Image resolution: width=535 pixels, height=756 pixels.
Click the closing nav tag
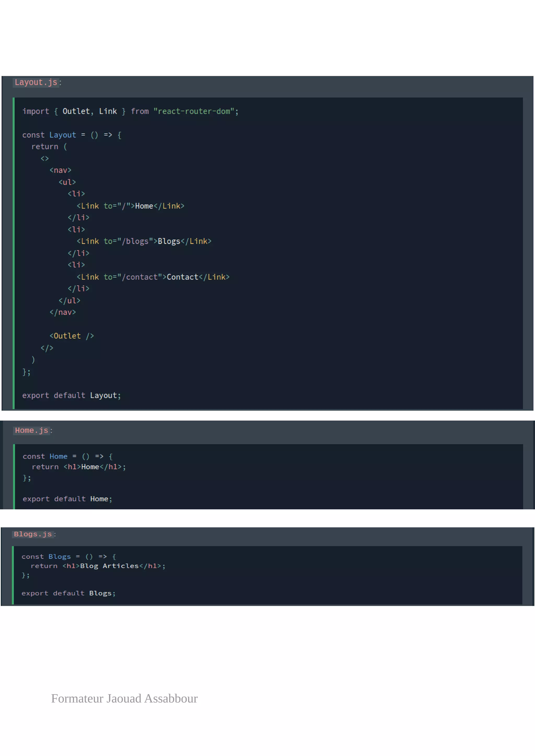pyautogui.click(x=63, y=312)
